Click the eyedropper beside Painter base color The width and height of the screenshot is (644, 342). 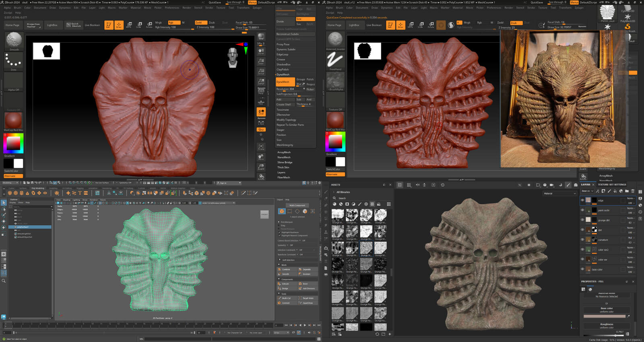[628, 316]
